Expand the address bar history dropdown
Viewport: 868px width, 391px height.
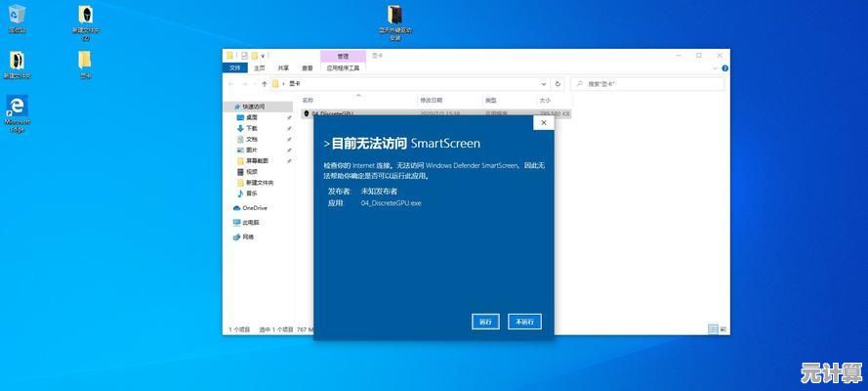(544, 84)
